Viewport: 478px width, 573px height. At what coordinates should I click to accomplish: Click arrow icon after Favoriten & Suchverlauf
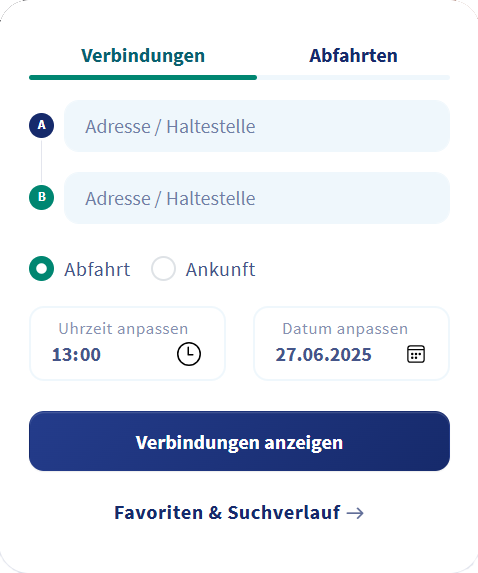point(355,513)
